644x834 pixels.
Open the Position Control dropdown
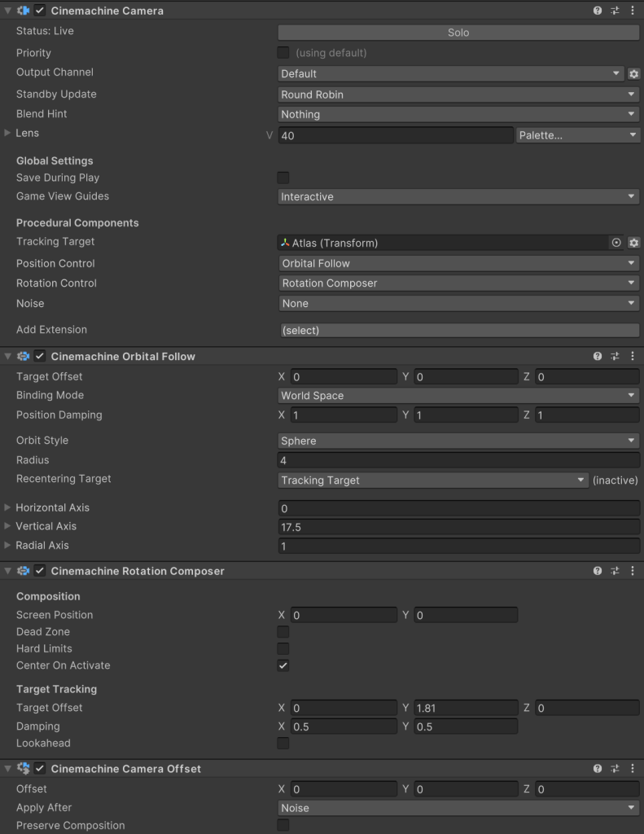pyautogui.click(x=458, y=264)
